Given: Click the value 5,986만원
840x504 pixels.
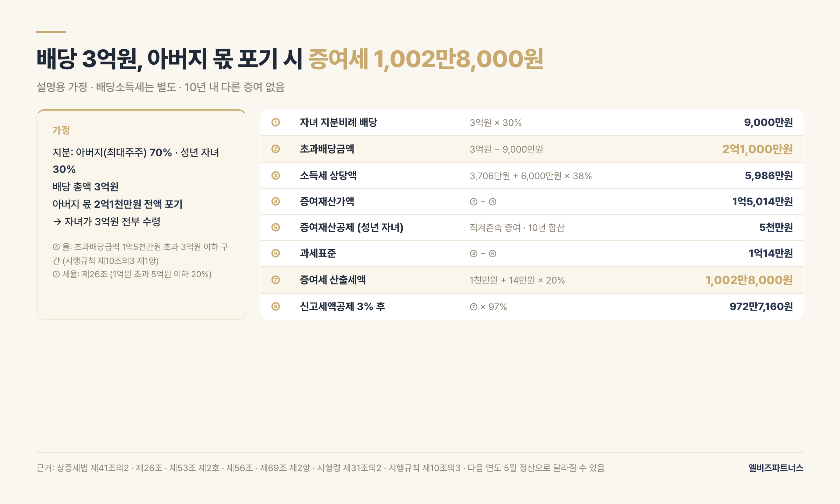Looking at the screenshot, I should [769, 176].
